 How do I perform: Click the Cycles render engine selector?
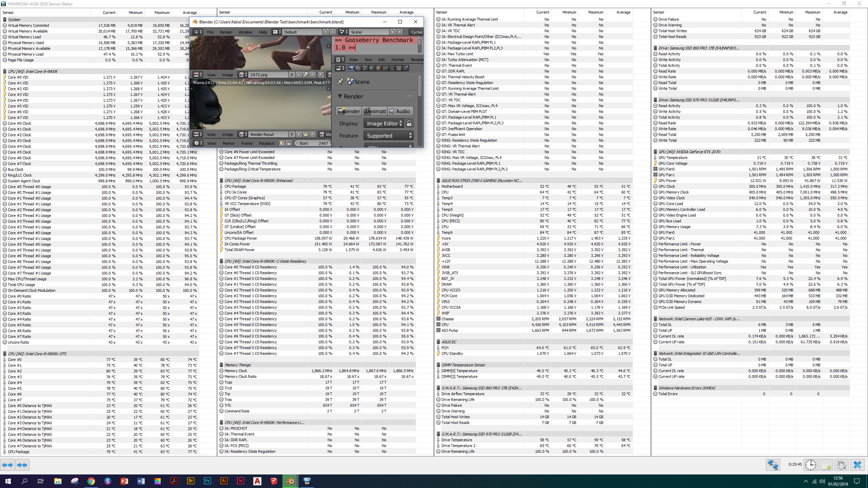tap(416, 32)
